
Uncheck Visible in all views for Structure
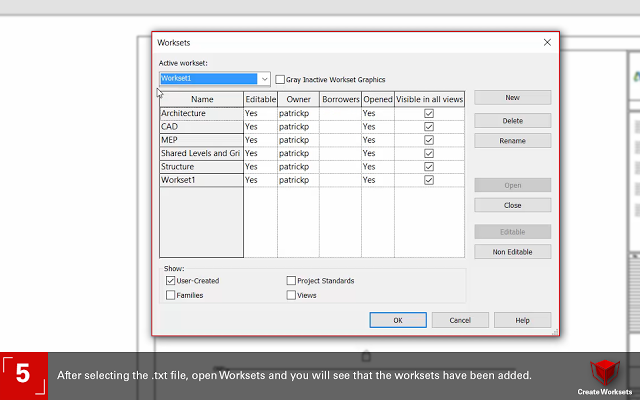click(x=429, y=167)
